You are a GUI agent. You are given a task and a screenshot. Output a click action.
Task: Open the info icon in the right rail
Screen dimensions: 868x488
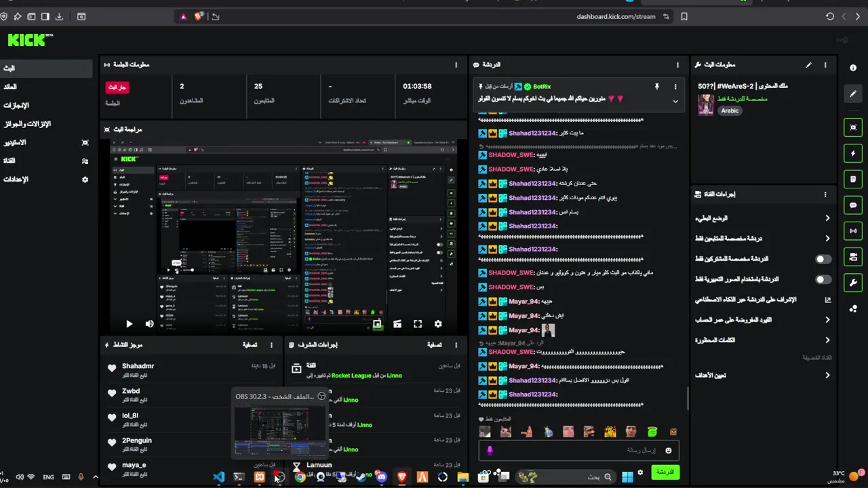click(x=853, y=68)
